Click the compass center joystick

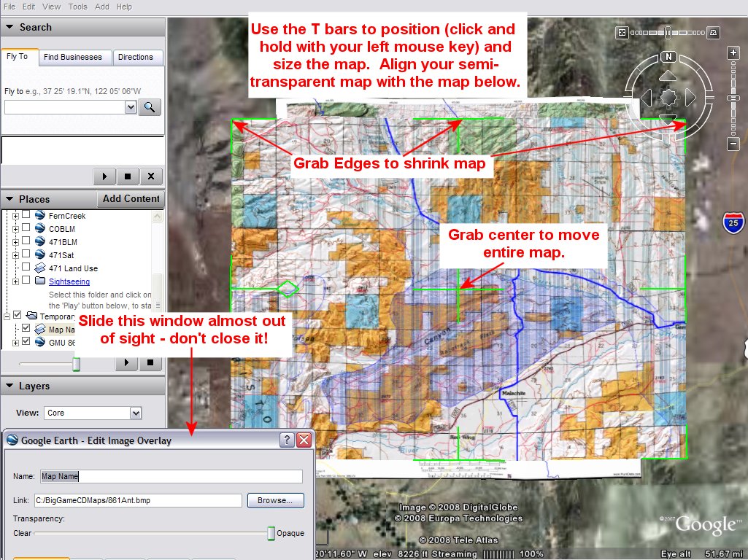pyautogui.click(x=668, y=97)
